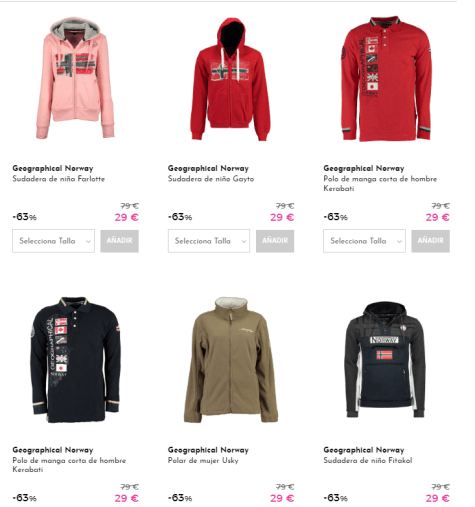The image size is (475, 507).
Task: Click Geographical Norway brand above Usky fleece
Action: tap(208, 450)
